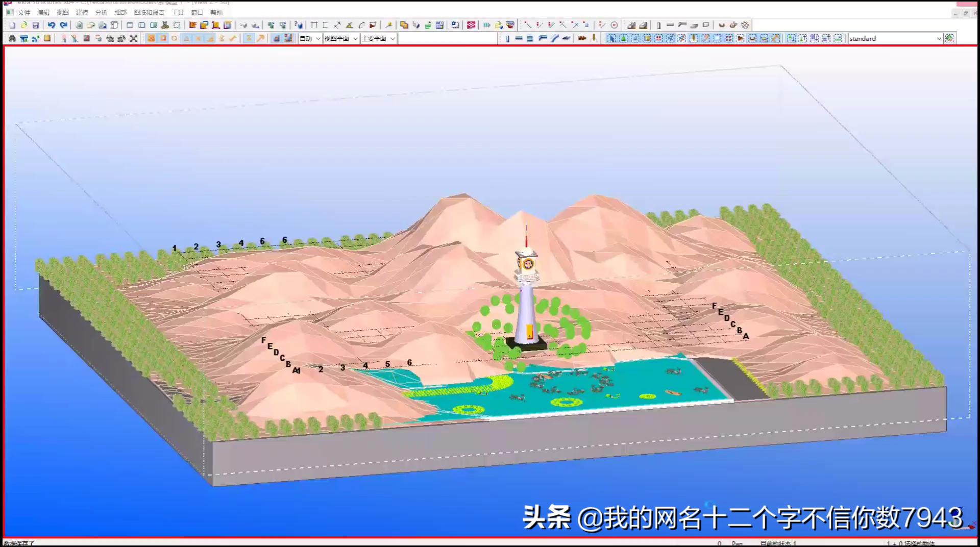This screenshot has width=980, height=547.
Task: Open the 图纸和报告 menu
Action: point(149,12)
